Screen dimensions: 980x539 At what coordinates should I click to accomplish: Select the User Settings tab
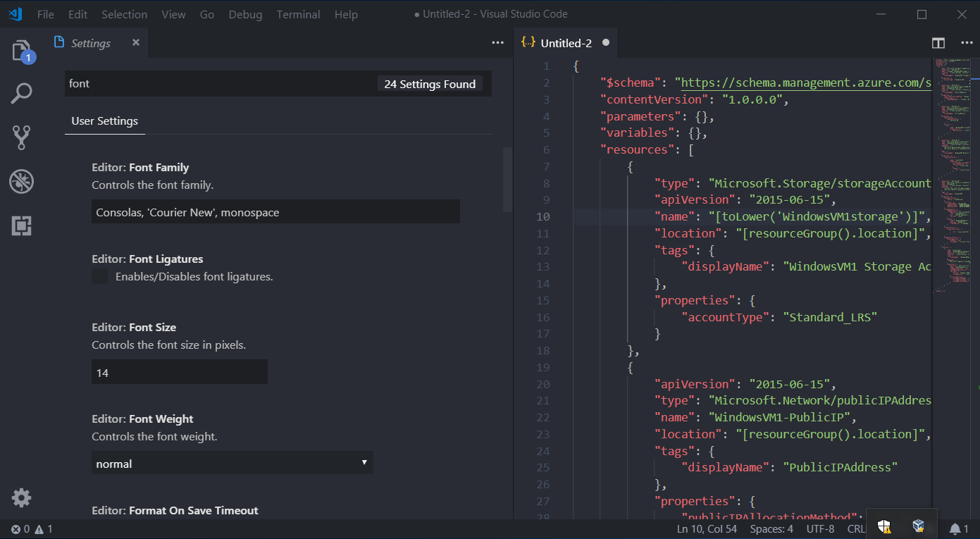coord(104,121)
